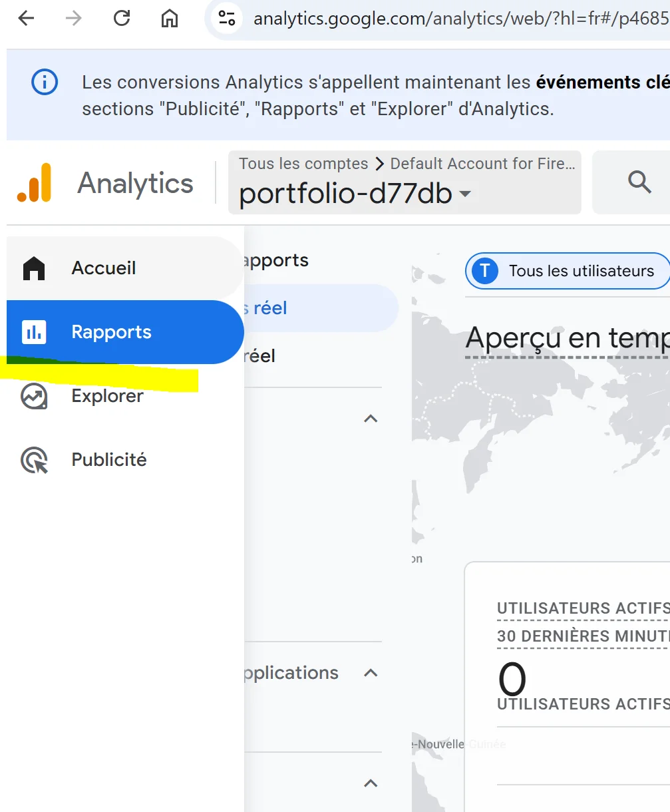The width and height of the screenshot is (670, 812).
Task: Collapse the first reports section chevron
Action: coord(371,419)
